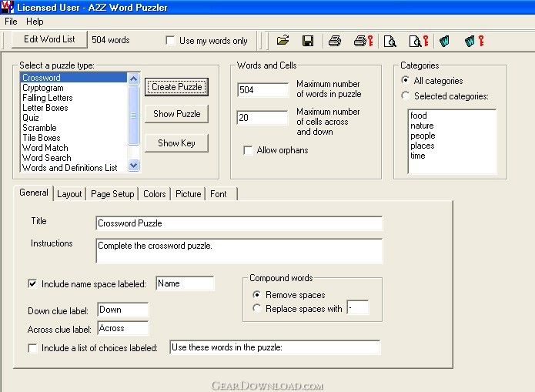The image size is (535, 392).
Task: Click the print preview magnifier icon
Action: 390,41
